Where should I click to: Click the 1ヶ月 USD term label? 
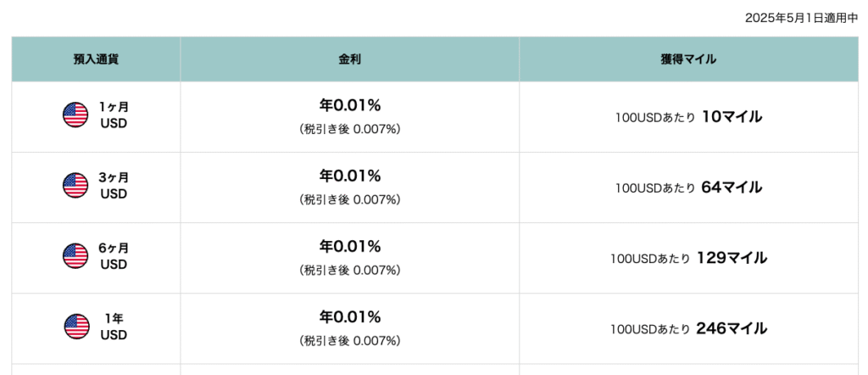click(114, 115)
